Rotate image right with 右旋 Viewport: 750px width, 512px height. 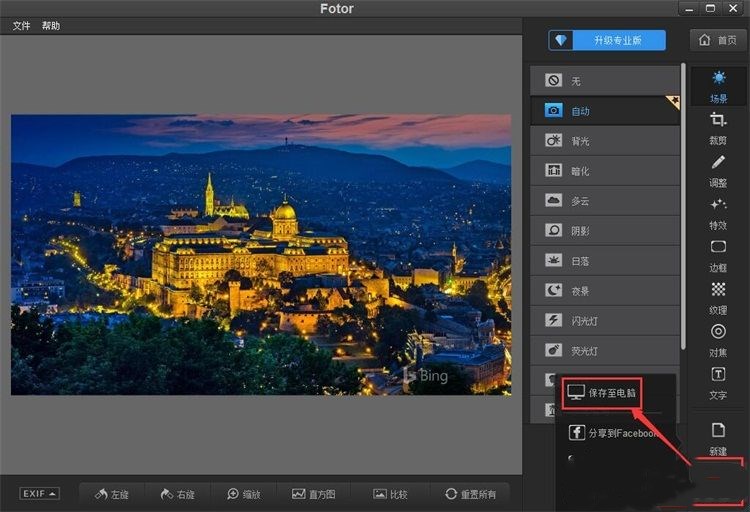point(177,494)
